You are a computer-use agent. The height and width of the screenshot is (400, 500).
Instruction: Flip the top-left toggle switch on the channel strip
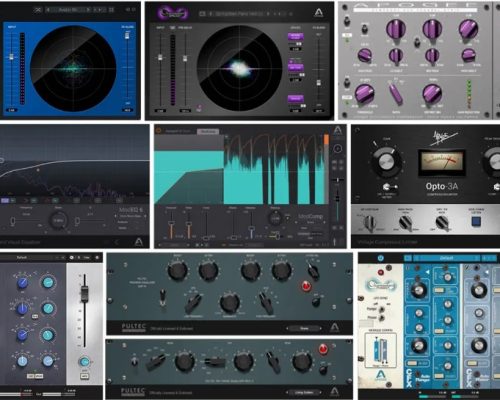click(347, 21)
